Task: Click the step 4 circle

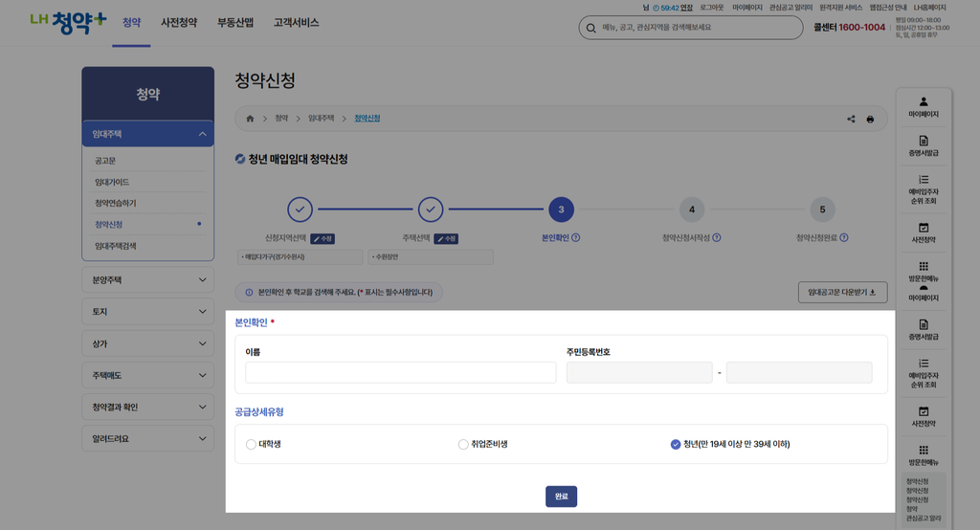Action: point(692,210)
